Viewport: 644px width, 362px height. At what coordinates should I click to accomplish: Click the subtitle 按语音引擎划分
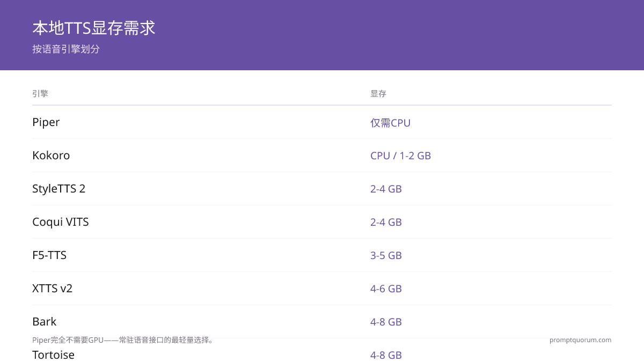(x=66, y=49)
